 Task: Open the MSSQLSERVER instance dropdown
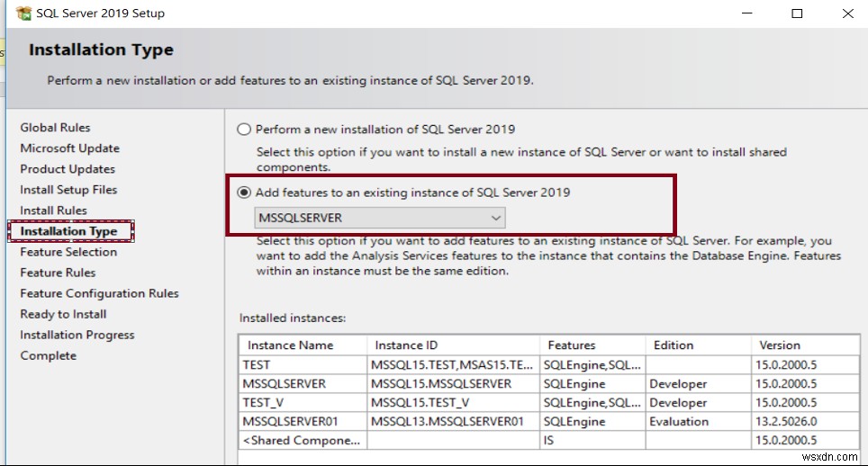pyautogui.click(x=380, y=218)
